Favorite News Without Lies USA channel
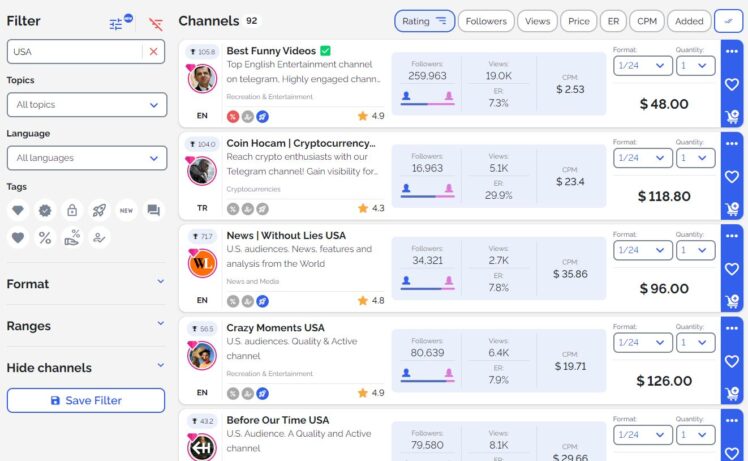 pyautogui.click(x=732, y=269)
